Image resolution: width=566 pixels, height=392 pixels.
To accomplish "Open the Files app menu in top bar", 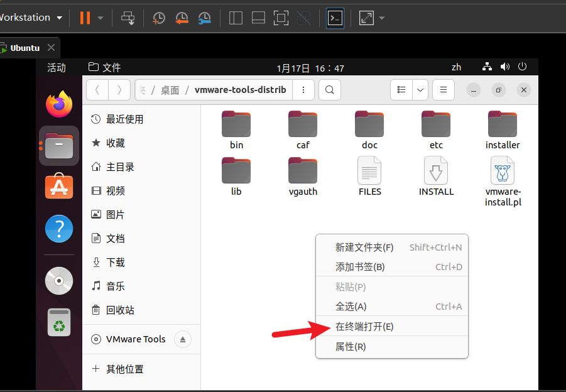I will coord(105,67).
